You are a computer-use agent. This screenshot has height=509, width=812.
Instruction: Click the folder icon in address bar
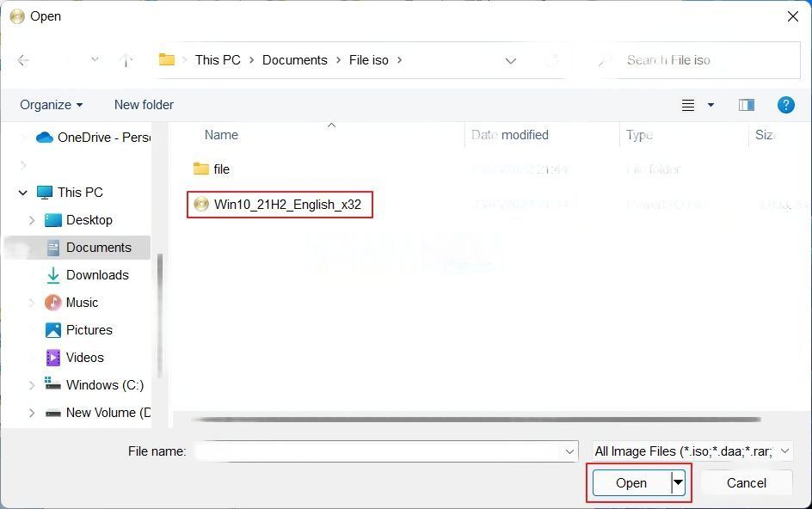(x=167, y=59)
